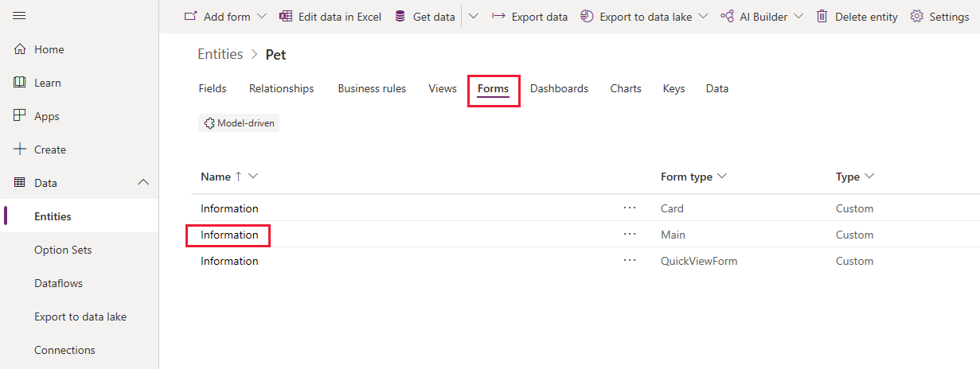Open the Form type column filter
980x369 pixels.
click(x=722, y=177)
